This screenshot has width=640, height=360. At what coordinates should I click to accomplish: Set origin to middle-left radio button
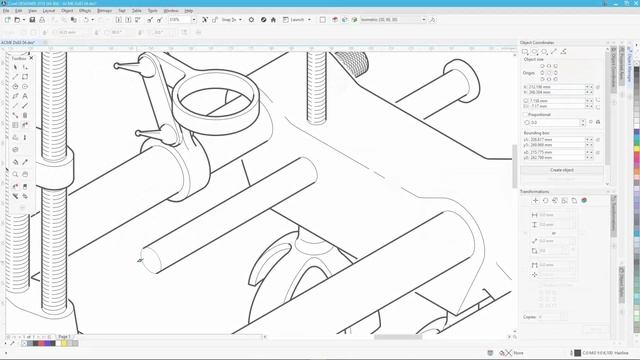click(542, 73)
